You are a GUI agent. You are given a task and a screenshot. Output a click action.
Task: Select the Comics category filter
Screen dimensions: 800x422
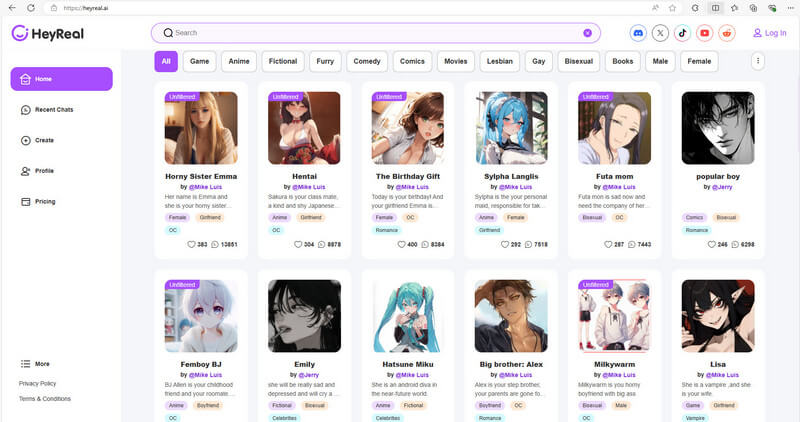click(x=412, y=61)
